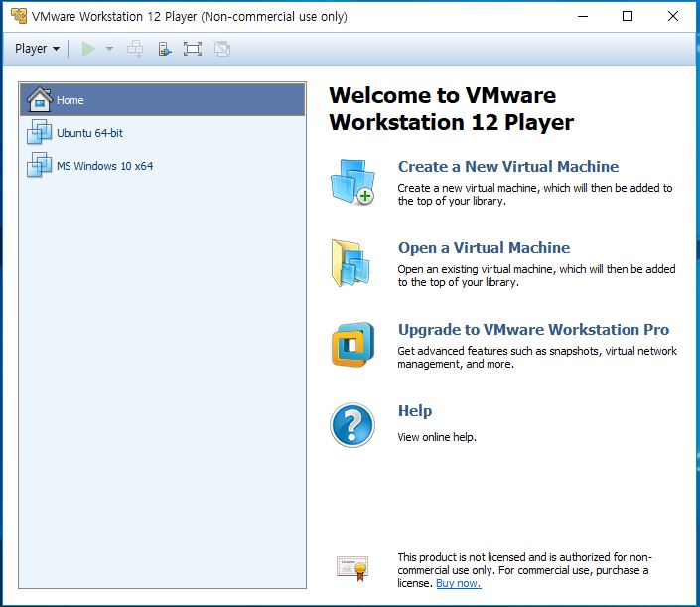Maximize the VMware Player window

(628, 16)
